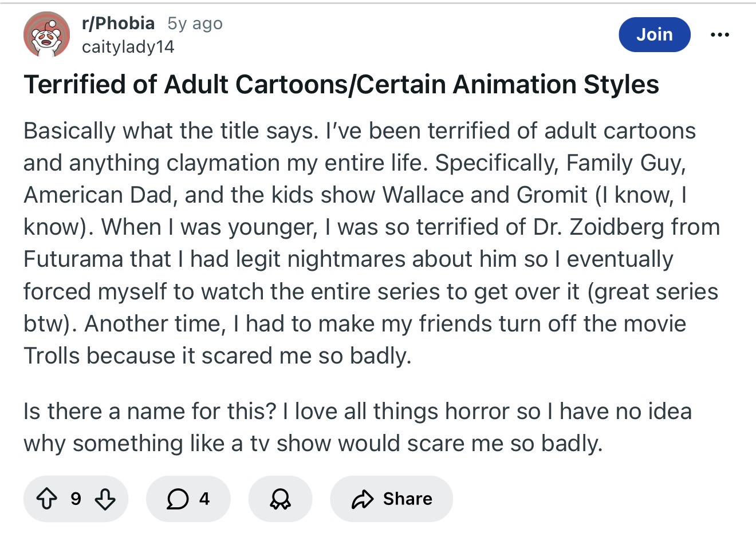Join the r/Phobia community
Image resolution: width=756 pixels, height=533 pixels.
[654, 34]
